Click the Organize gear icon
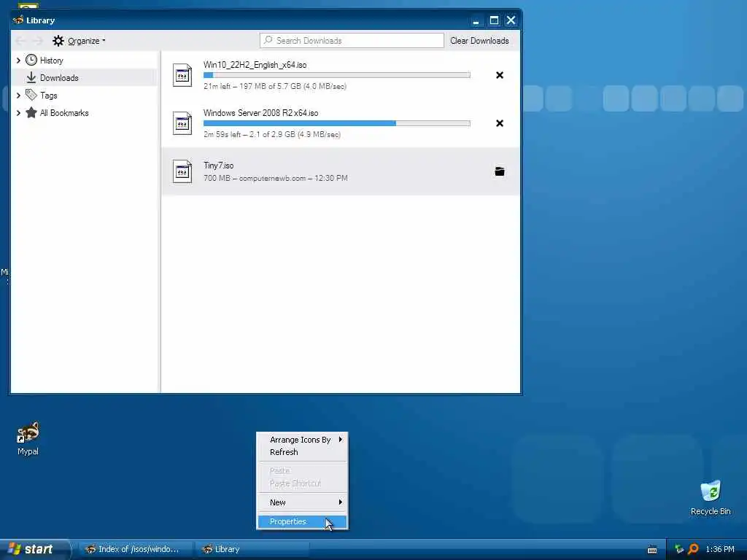747x560 pixels. (58, 41)
